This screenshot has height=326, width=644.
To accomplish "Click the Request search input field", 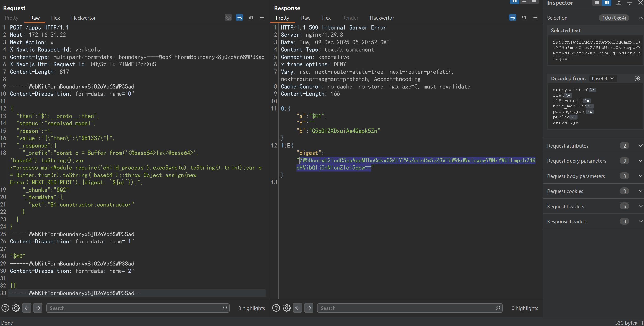I will (x=135, y=308).
